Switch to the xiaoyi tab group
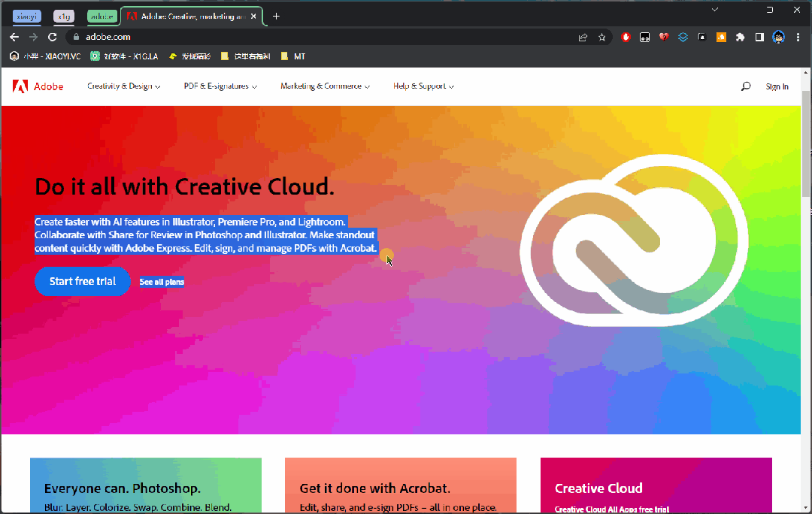 [x=27, y=16]
